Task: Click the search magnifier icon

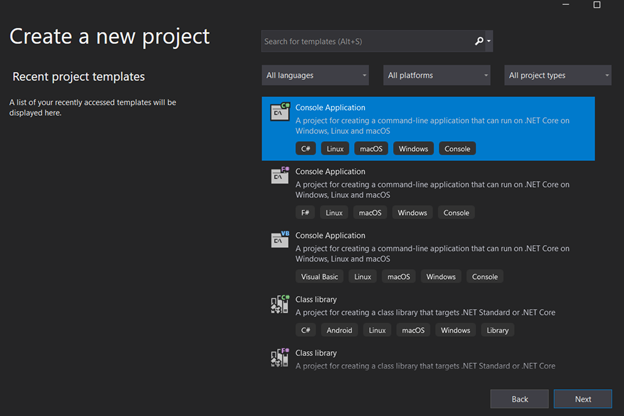Action: coord(479,41)
